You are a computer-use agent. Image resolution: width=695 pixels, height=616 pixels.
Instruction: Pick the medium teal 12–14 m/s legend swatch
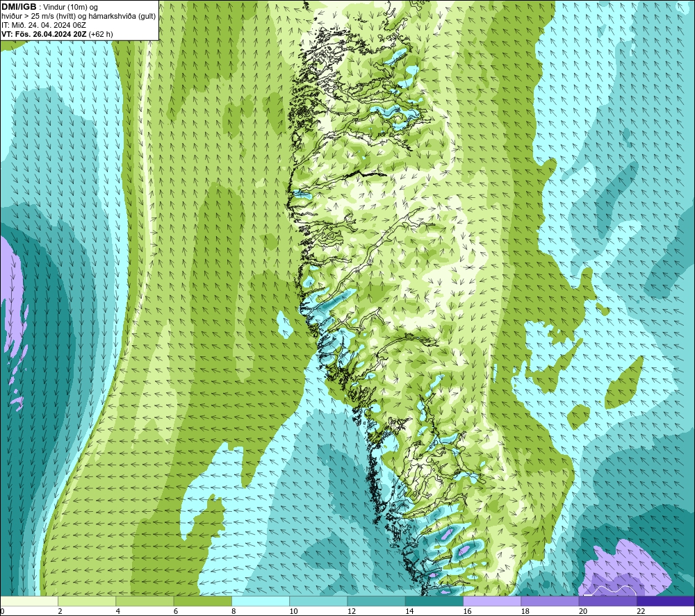(376, 601)
